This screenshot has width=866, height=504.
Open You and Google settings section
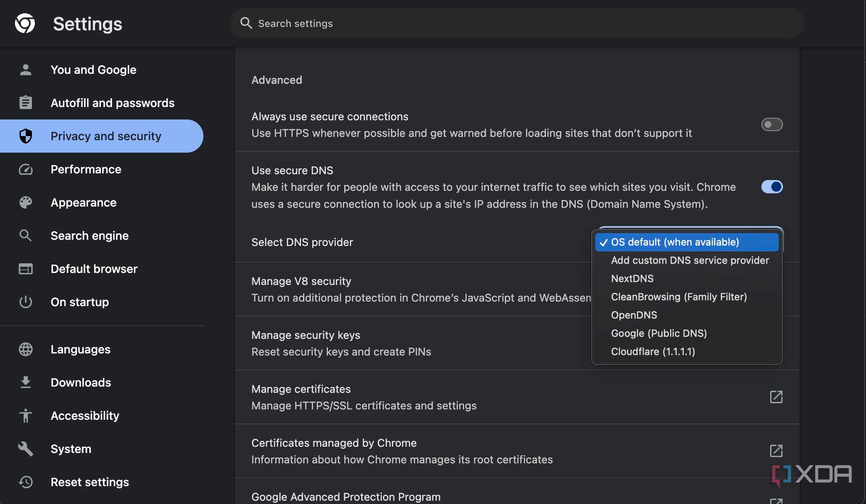pos(102,70)
